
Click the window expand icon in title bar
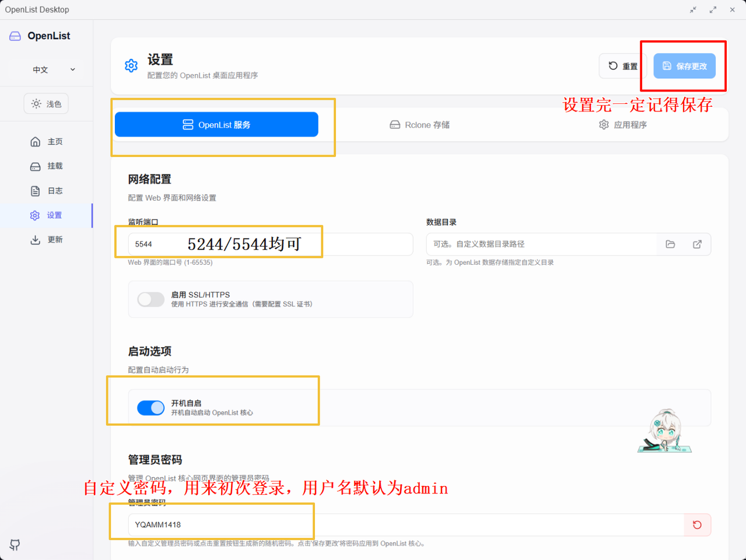pos(713,9)
